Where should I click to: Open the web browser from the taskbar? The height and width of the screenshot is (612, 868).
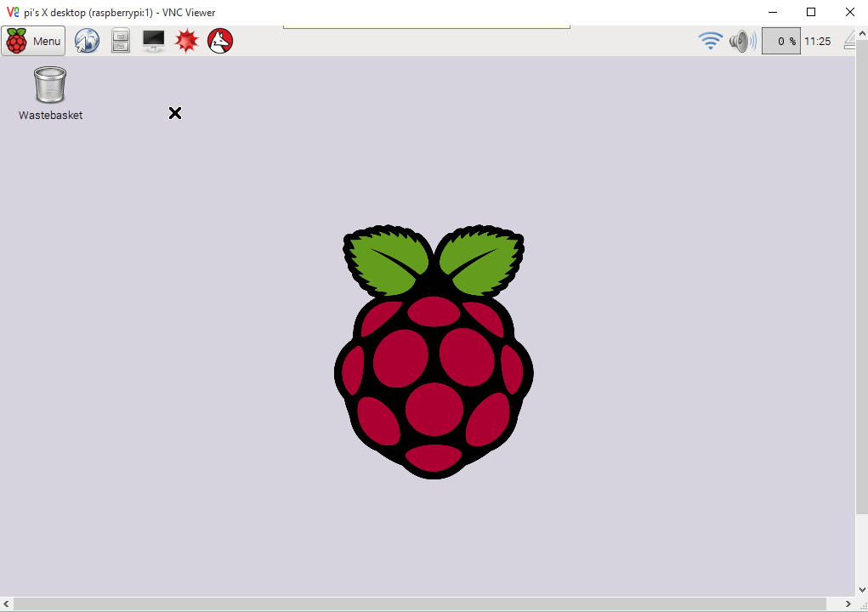click(86, 40)
